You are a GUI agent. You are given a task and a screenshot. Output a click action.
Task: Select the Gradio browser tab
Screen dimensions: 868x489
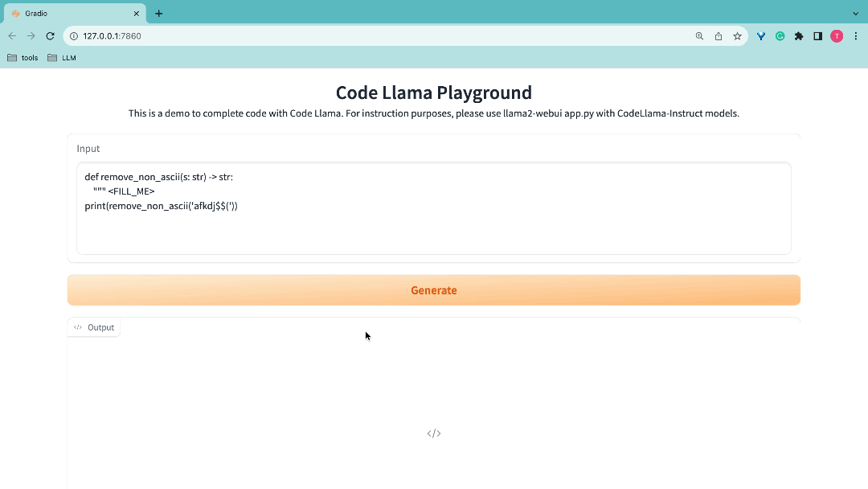[75, 14]
